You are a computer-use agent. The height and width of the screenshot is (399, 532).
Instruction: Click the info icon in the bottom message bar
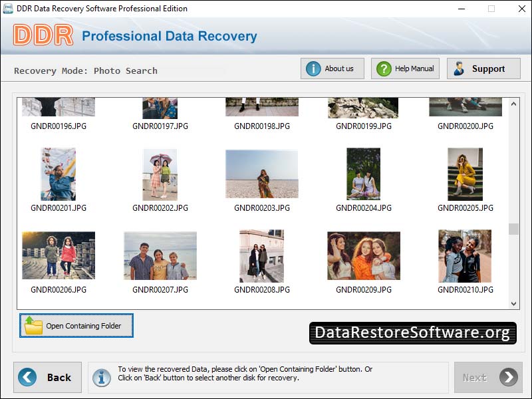tap(102, 378)
